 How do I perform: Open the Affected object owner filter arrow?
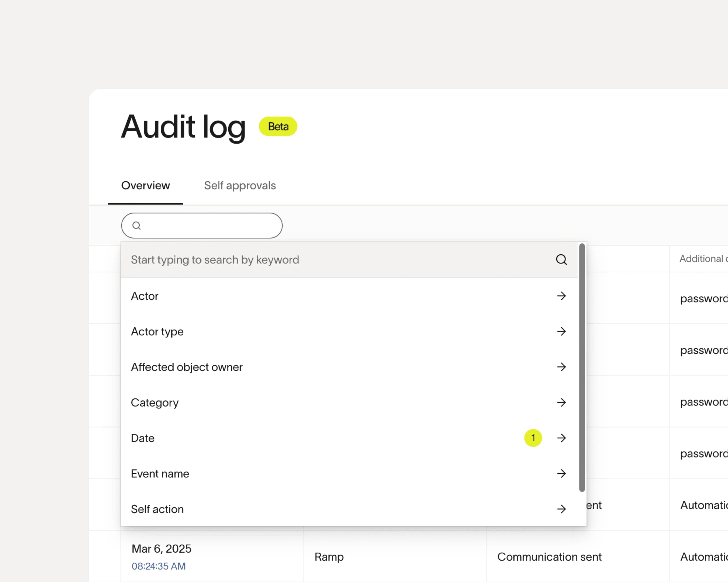[x=562, y=367]
